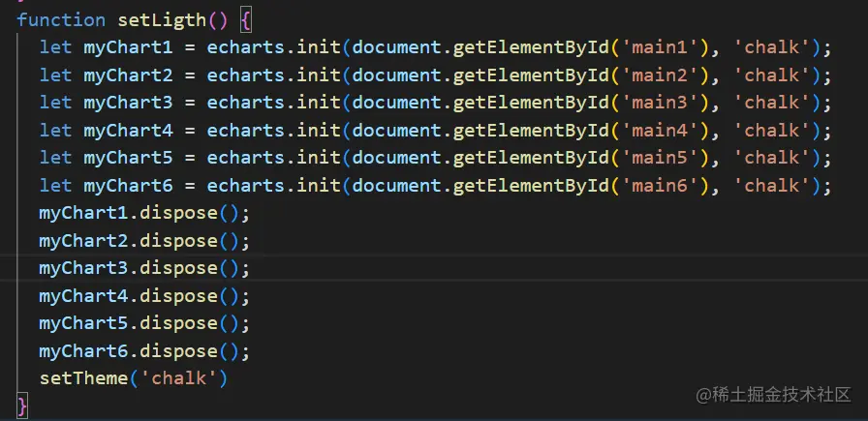Screen dimensions: 868x421
Task: Click the myChart3 variable in its let declaration
Action: click(128, 104)
